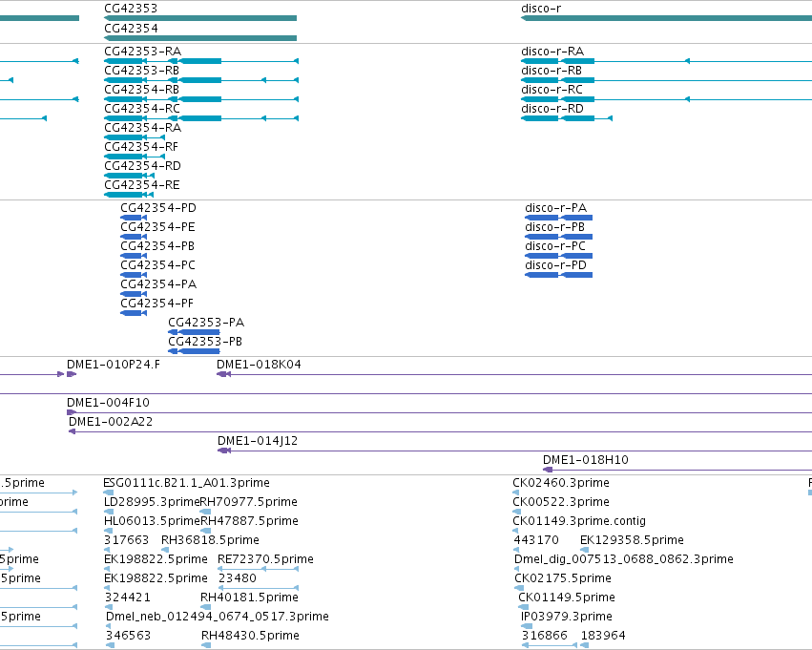Pick protein CG42354-PC
Image resolution: width=812 pixels, height=650 pixels.
pyautogui.click(x=134, y=275)
